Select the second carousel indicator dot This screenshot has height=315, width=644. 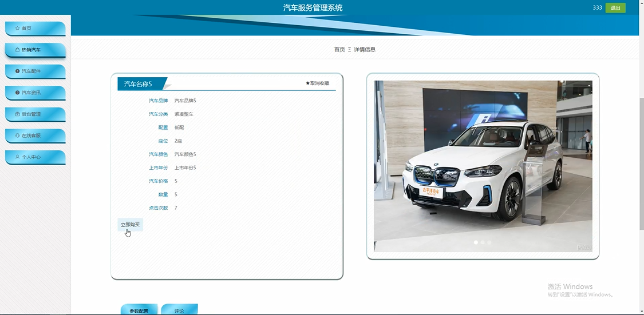[483, 242]
